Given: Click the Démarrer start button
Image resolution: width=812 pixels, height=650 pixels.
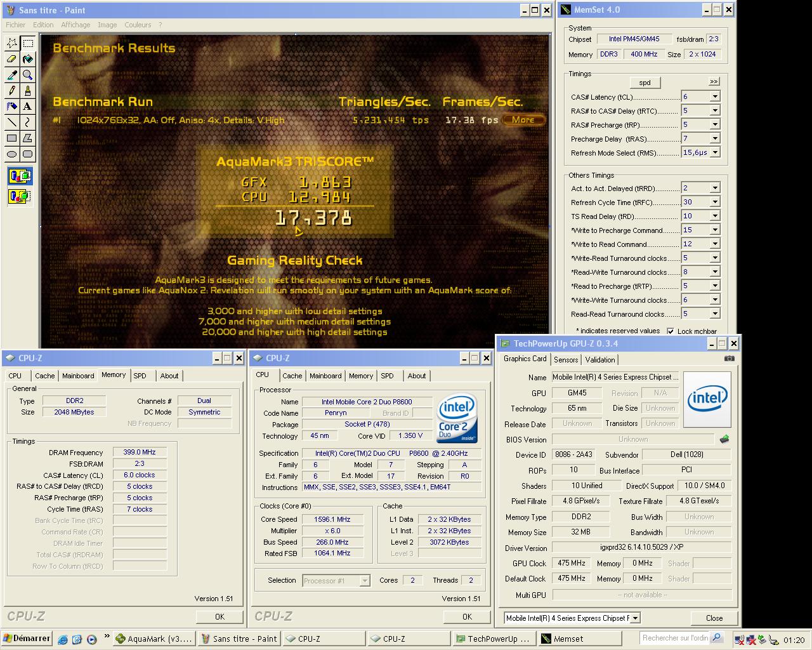Looking at the screenshot, I should (26, 639).
